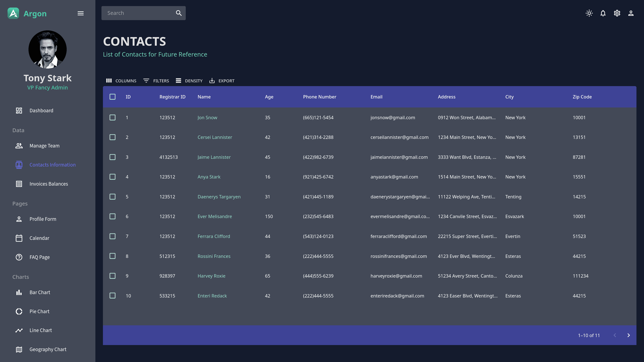Click the Argon logo icon
The width and height of the screenshot is (644, 362).
click(13, 13)
